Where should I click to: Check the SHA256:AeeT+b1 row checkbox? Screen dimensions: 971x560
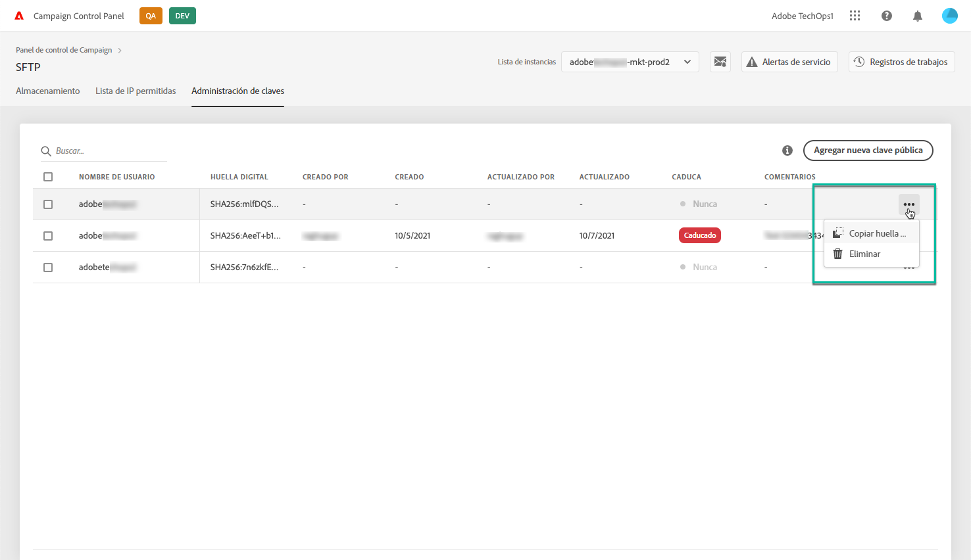point(48,236)
